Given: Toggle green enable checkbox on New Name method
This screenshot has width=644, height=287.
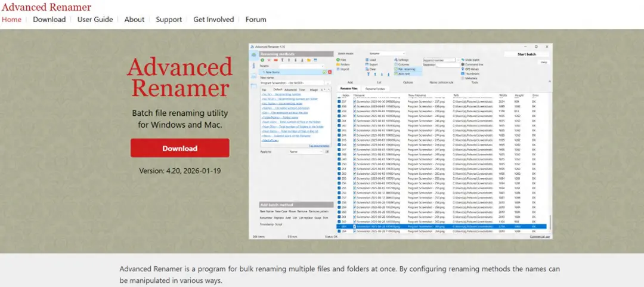Looking at the screenshot, I should [x=324, y=72].
